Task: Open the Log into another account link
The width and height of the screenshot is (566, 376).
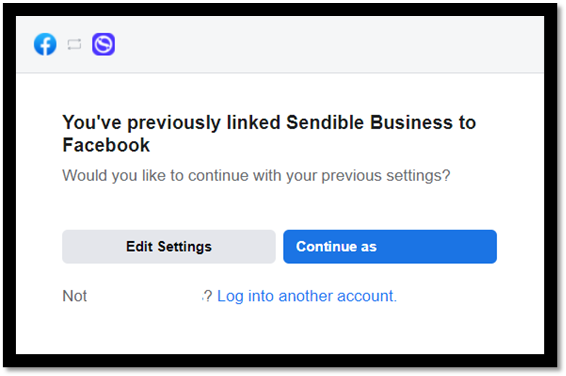Action: point(307,296)
